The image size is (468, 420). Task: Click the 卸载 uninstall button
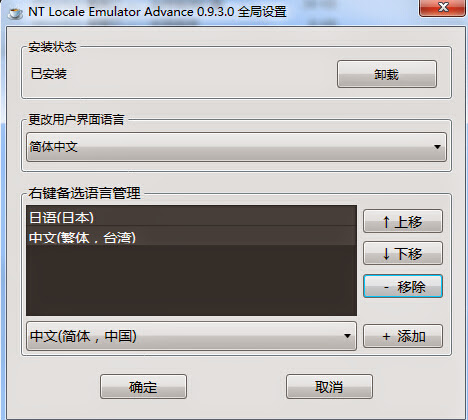(x=387, y=74)
